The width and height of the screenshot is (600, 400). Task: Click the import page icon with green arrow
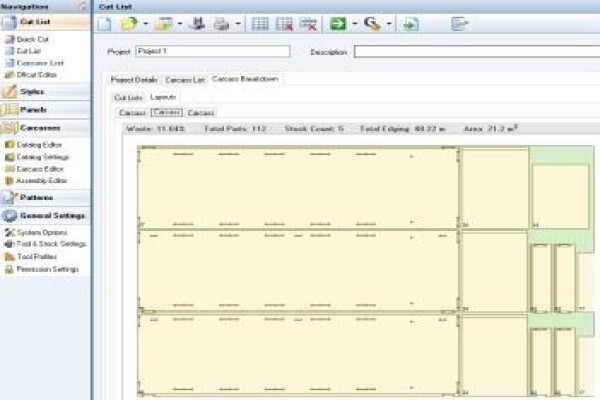pos(411,24)
